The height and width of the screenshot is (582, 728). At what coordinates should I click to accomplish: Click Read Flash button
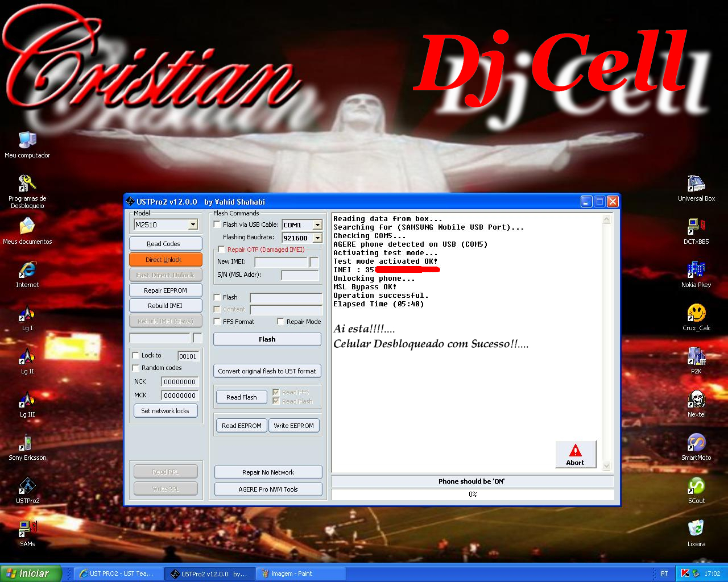coord(242,397)
